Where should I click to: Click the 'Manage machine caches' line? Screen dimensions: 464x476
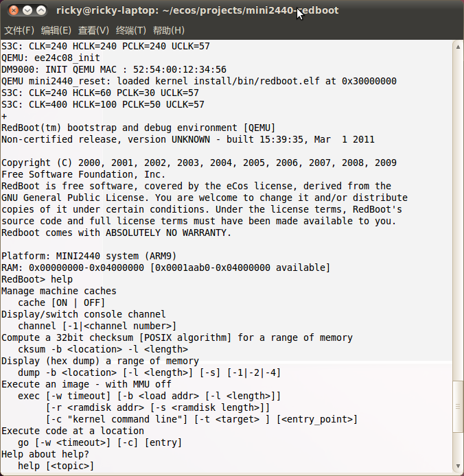(x=59, y=291)
